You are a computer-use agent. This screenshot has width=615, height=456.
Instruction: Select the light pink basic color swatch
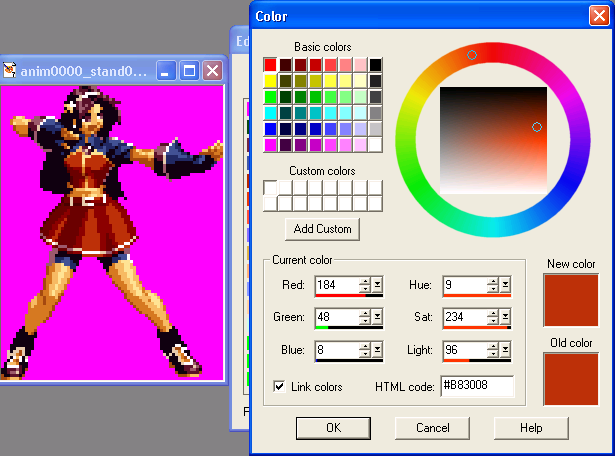pyautogui.click(x=360, y=65)
